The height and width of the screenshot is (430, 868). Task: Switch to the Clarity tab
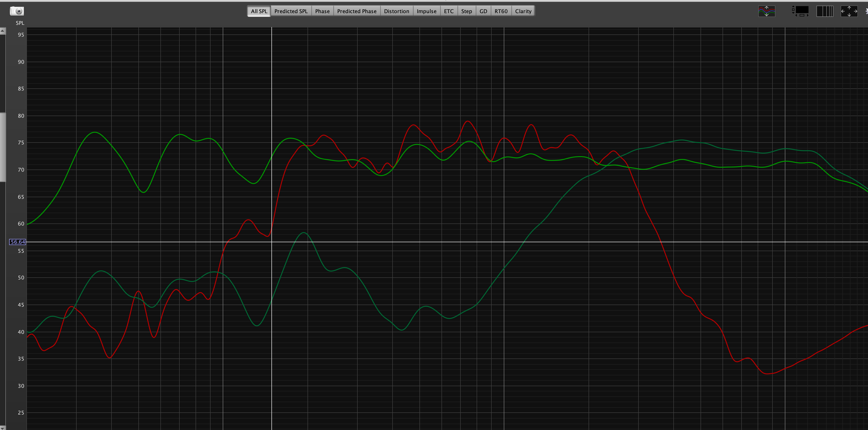point(523,11)
